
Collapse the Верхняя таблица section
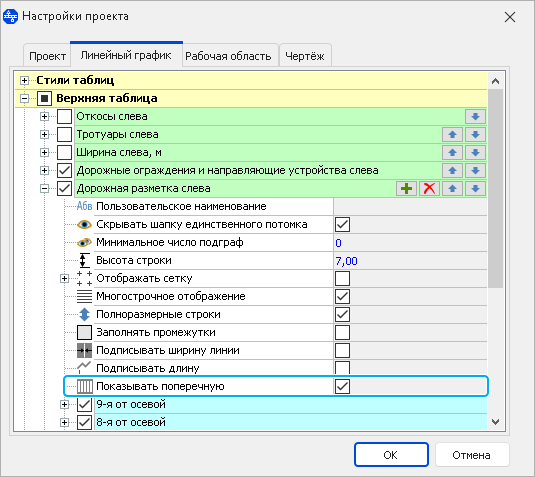click(24, 99)
